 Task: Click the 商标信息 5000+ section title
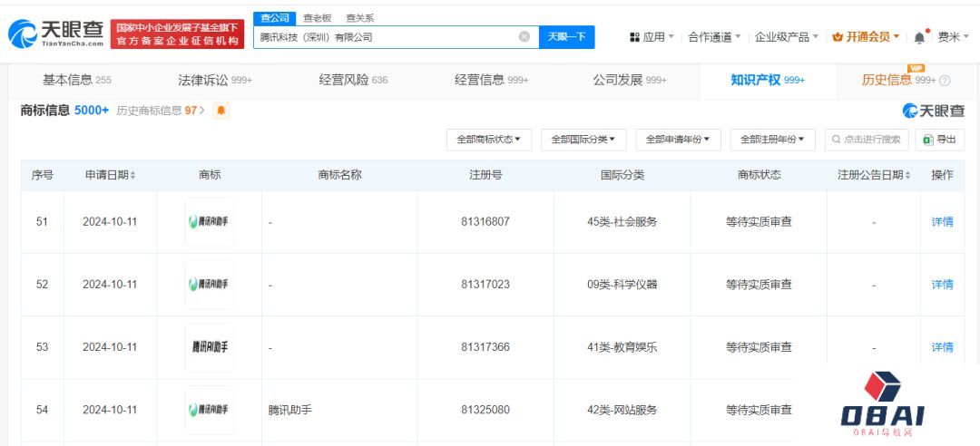pos(64,111)
